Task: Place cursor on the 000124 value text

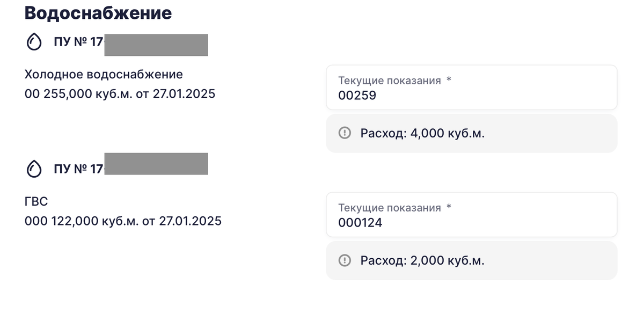Action: 360,223
